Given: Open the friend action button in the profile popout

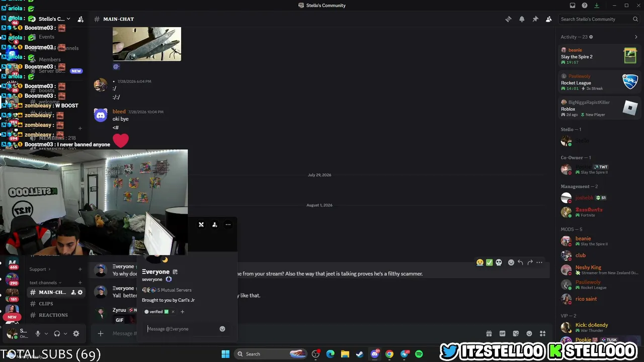Looking at the screenshot, I should (215, 225).
